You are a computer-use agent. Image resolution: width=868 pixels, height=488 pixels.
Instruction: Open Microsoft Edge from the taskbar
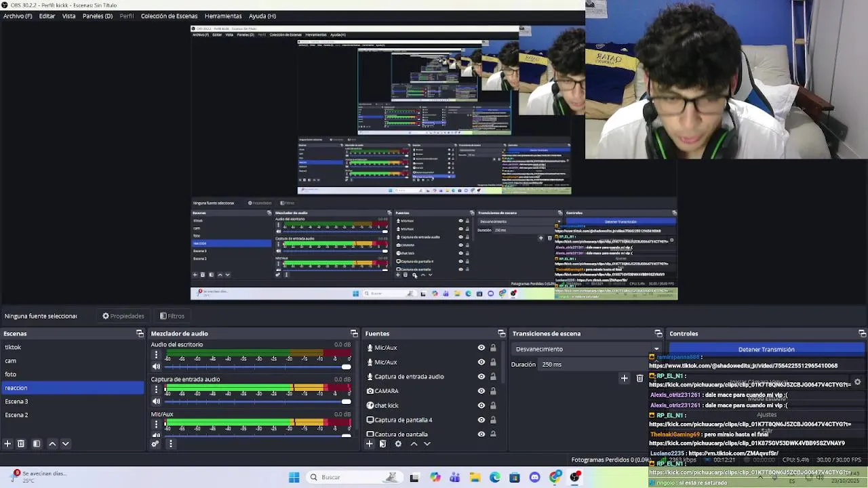(x=494, y=477)
